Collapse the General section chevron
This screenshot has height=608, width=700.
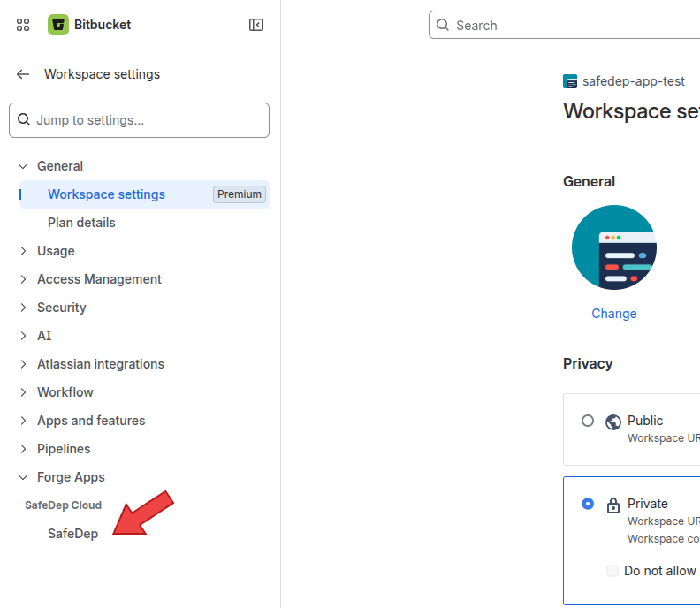[23, 166]
